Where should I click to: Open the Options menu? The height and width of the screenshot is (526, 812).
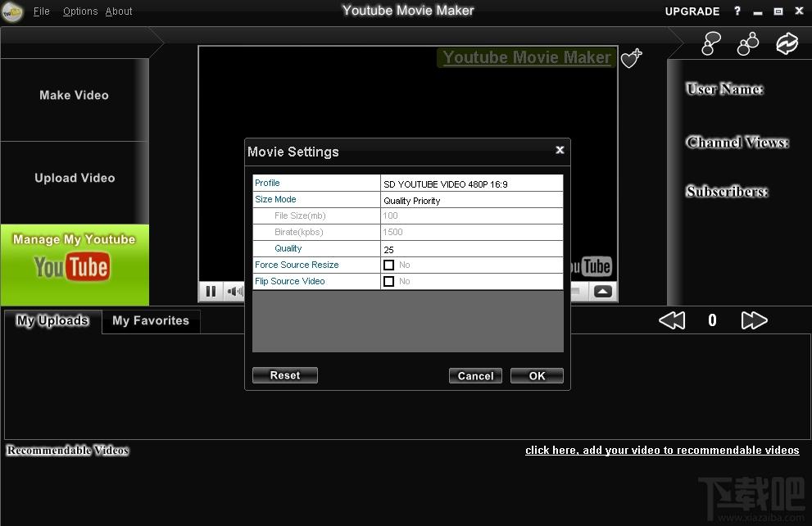tap(80, 11)
